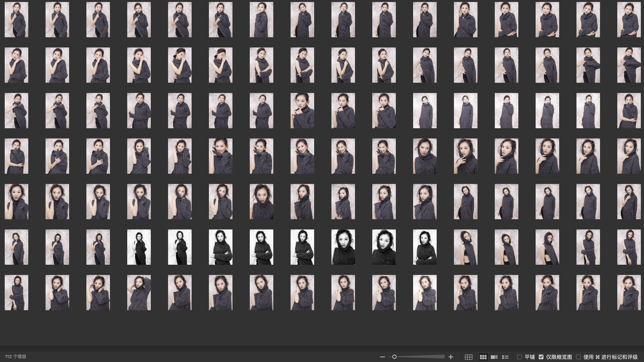Click the minus button to shrink thumbnails
Viewport: 644px width, 362px height.
[x=382, y=357]
